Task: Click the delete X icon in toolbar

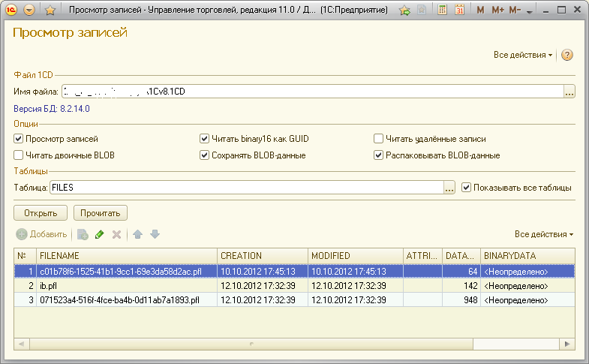Action: (116, 234)
